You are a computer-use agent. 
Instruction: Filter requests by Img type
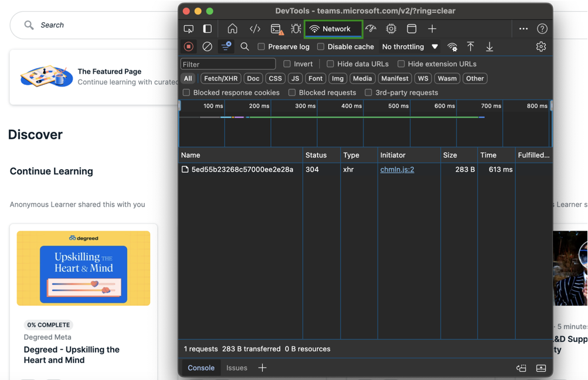pos(338,78)
